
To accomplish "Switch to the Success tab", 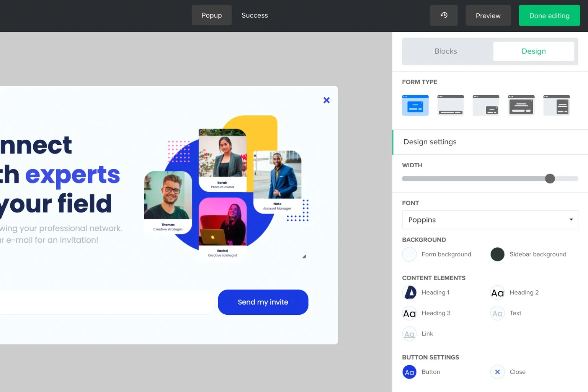I will pyautogui.click(x=255, y=15).
